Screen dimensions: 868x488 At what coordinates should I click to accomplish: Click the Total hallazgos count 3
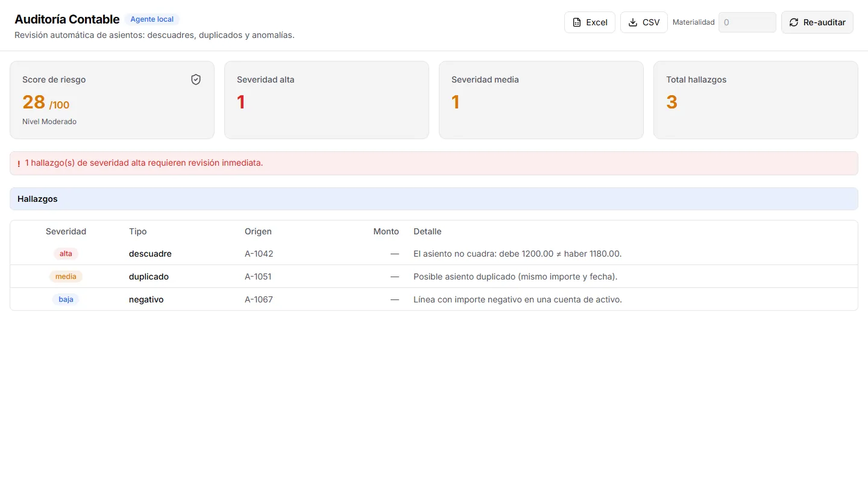[x=672, y=102]
